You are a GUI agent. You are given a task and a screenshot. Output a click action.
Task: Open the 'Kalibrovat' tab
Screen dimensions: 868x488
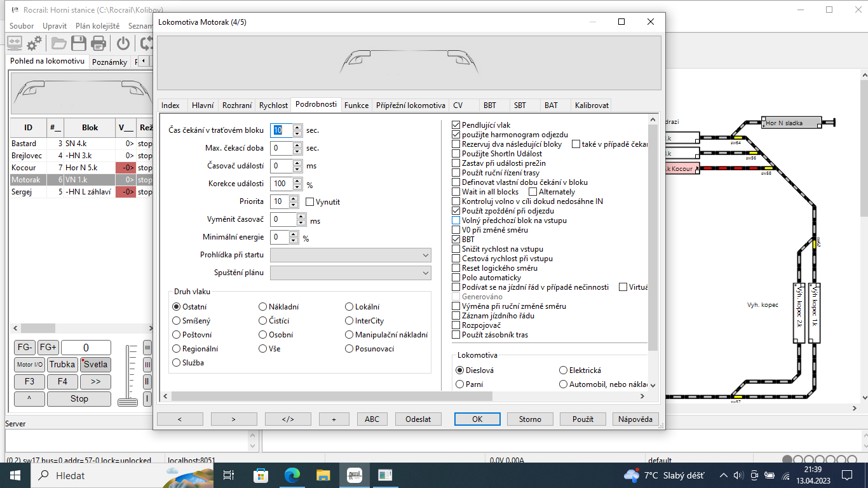592,105
